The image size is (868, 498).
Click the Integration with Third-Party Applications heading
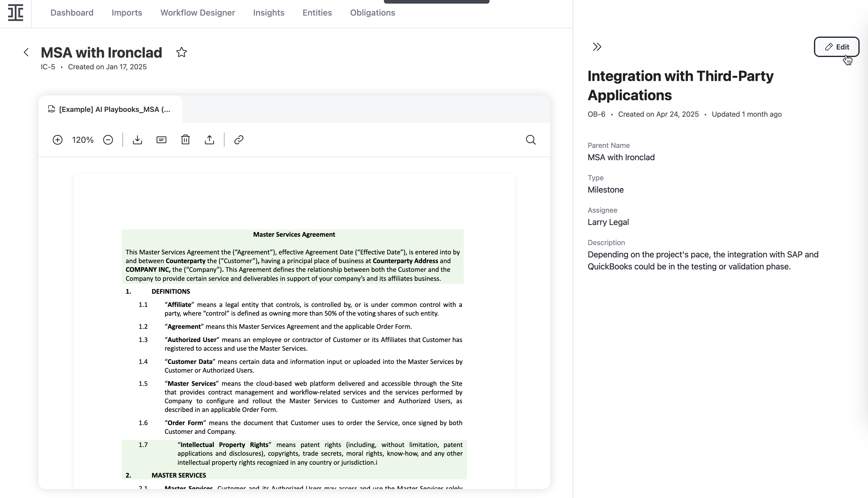tap(680, 85)
